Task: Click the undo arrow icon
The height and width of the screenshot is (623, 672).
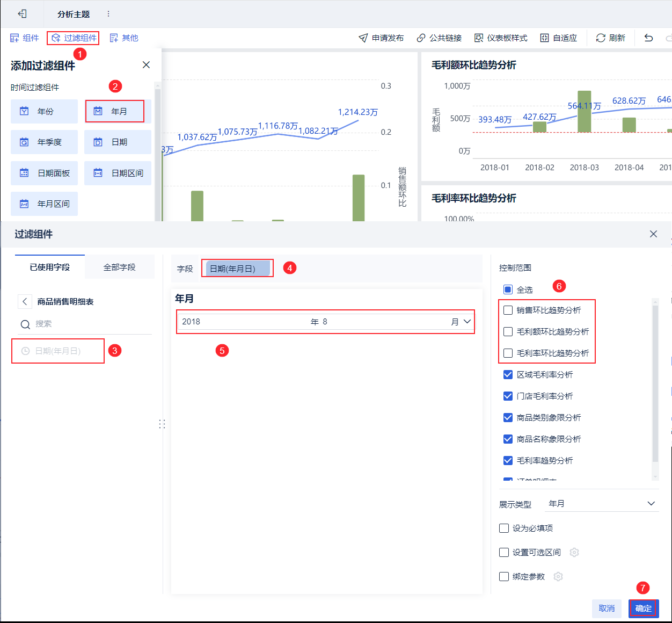Action: tap(648, 38)
